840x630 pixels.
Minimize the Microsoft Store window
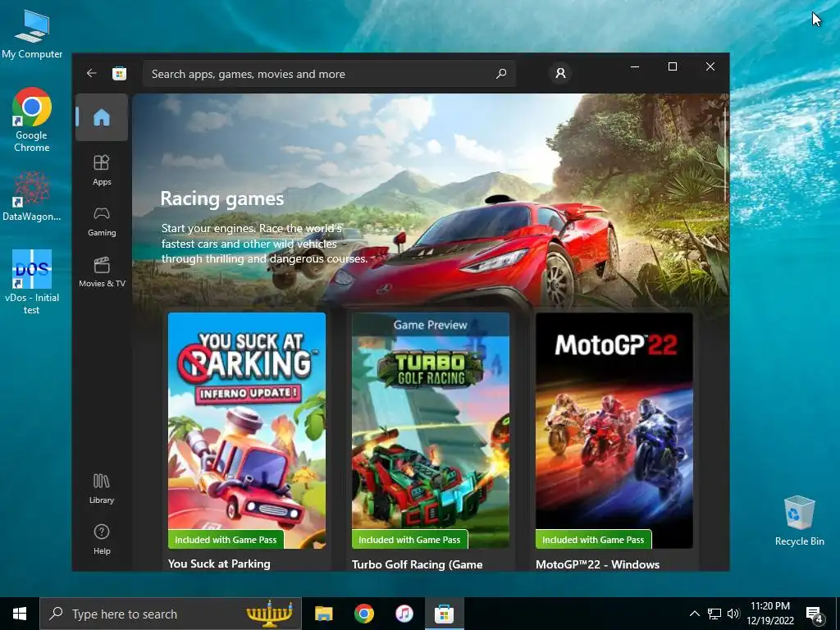tap(635, 66)
